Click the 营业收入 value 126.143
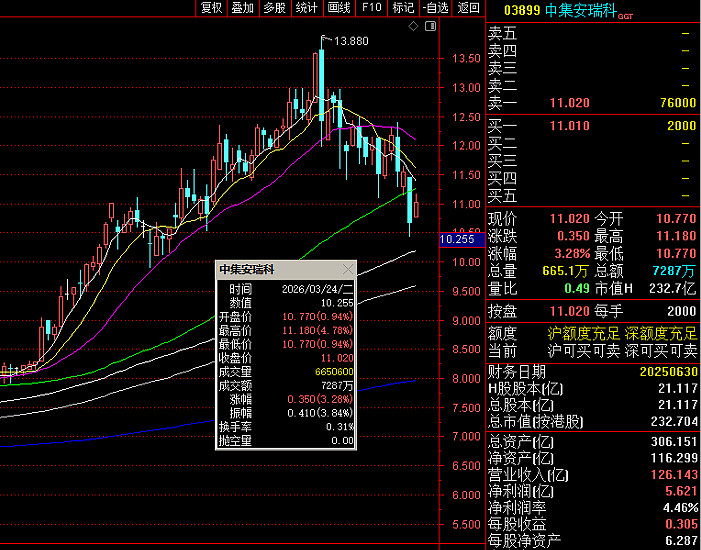 coord(674,475)
